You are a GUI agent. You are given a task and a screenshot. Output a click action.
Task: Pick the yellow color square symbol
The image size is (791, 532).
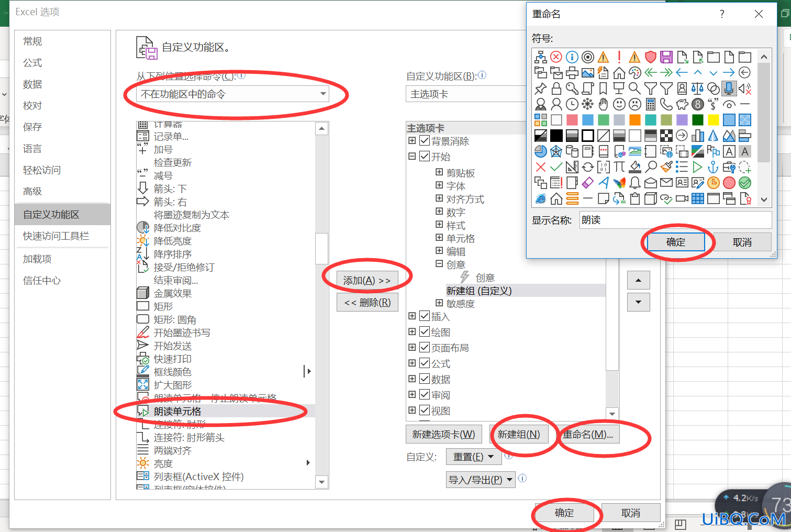pyautogui.click(x=714, y=120)
